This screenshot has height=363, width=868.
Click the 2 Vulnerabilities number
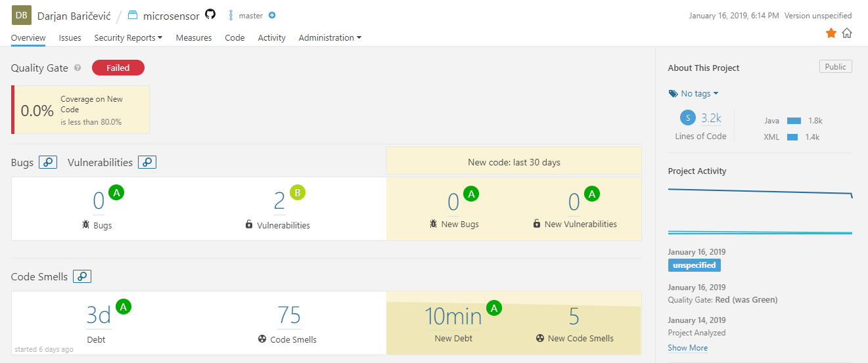click(279, 201)
